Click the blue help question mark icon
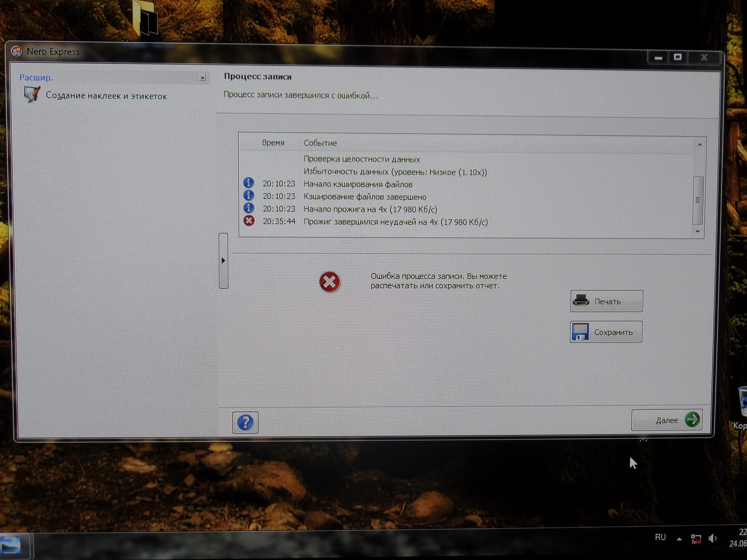 [x=245, y=422]
